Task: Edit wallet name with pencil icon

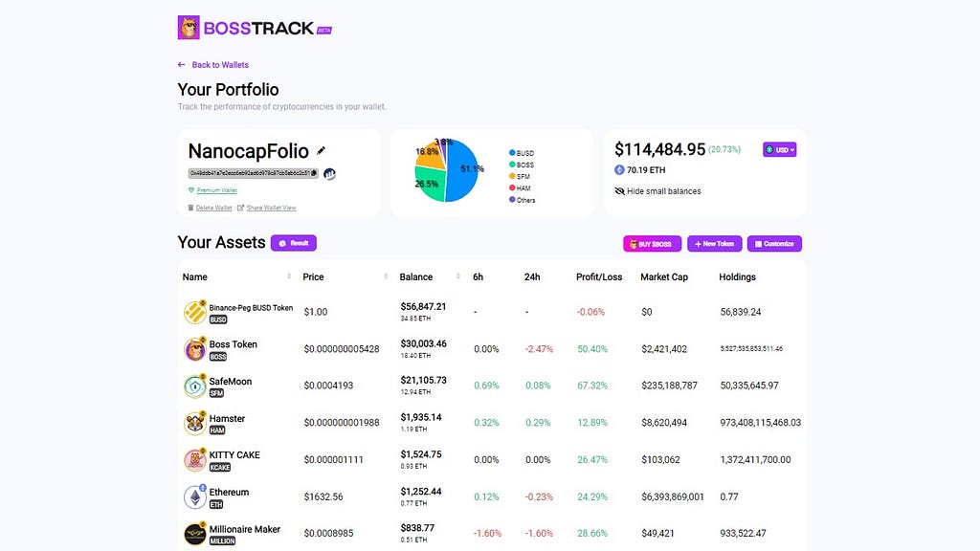Action: click(x=322, y=150)
